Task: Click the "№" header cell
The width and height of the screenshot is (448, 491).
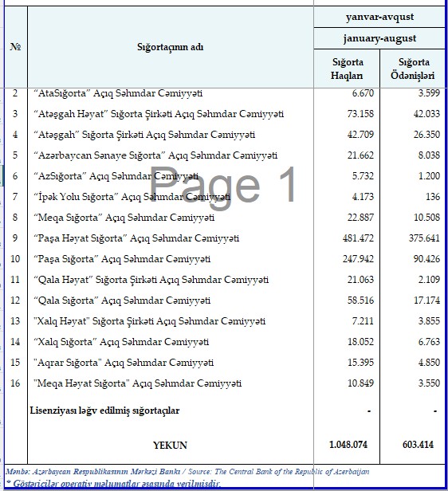Action: 16,47
